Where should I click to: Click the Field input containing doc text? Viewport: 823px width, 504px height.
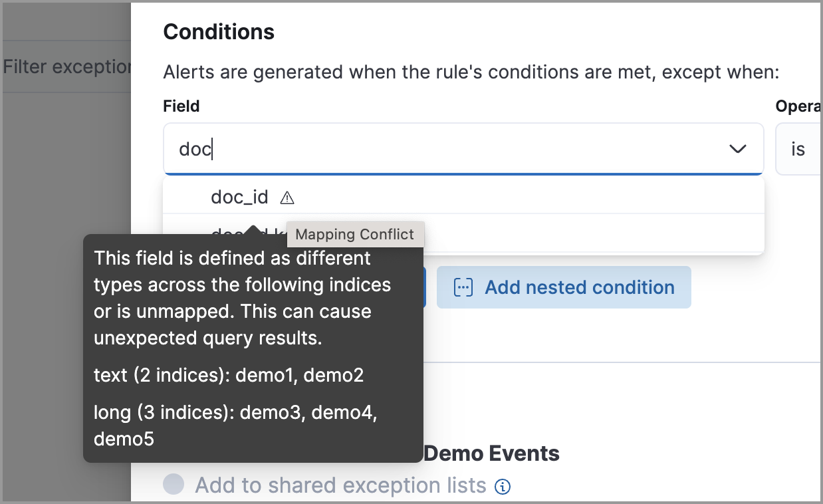[399, 149]
